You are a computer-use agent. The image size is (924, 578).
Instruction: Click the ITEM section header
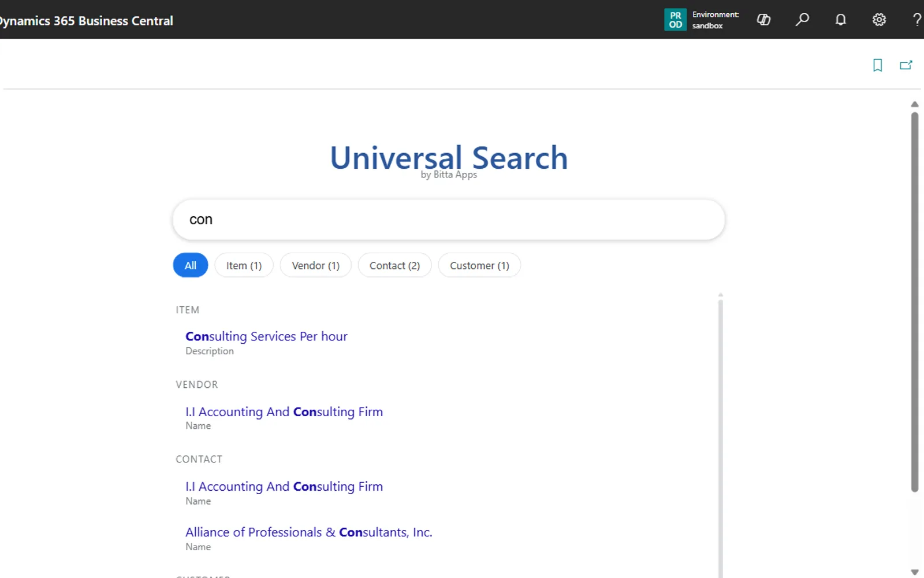[188, 310]
